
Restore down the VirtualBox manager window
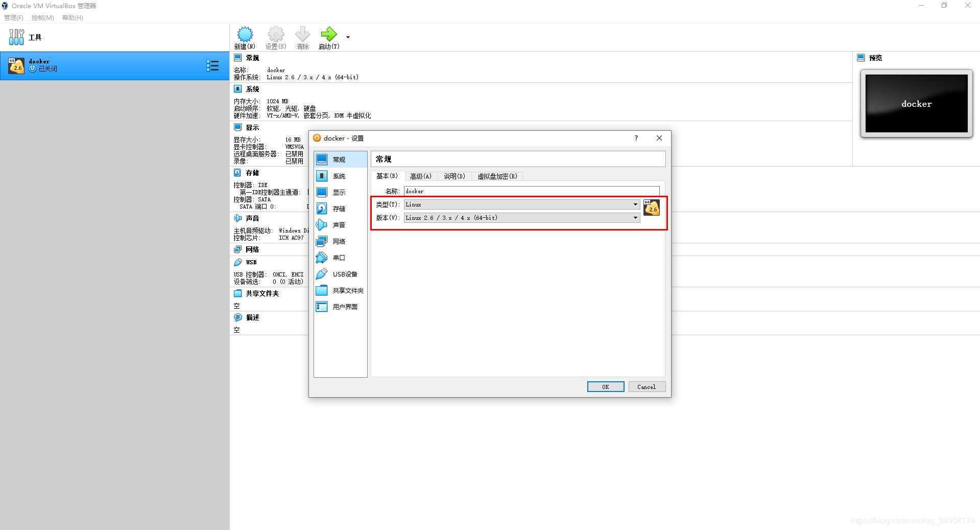(x=944, y=6)
